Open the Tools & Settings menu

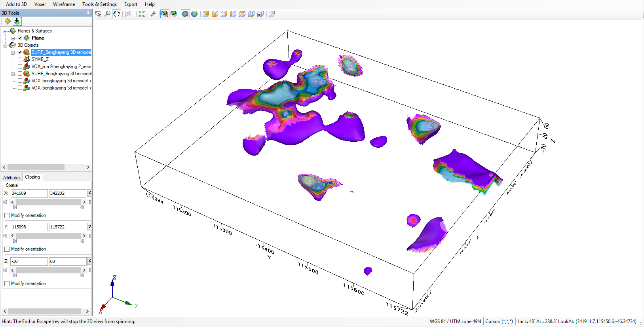click(99, 4)
